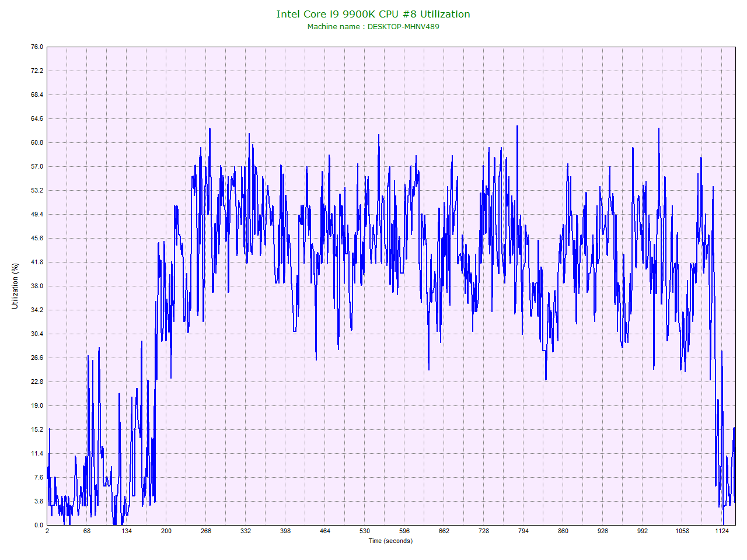Pick the 200 seconds time axis label
This screenshot has height=560, width=747.
pyautogui.click(x=166, y=531)
